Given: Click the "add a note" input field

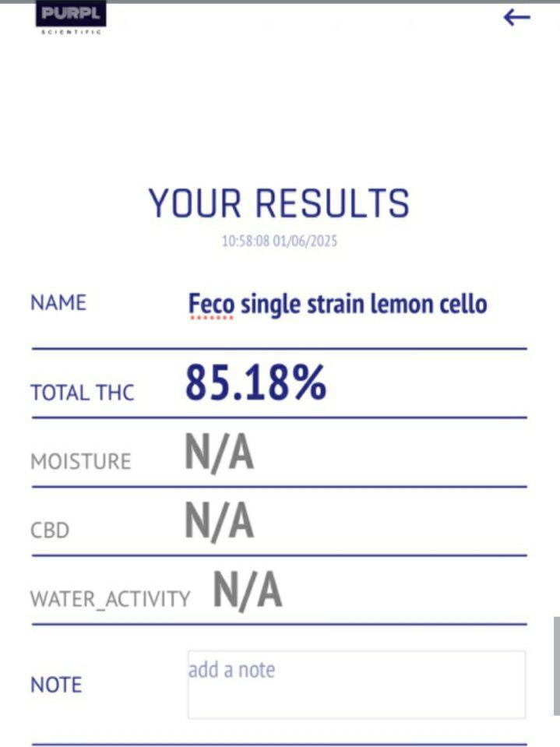Looking at the screenshot, I should point(356,684).
